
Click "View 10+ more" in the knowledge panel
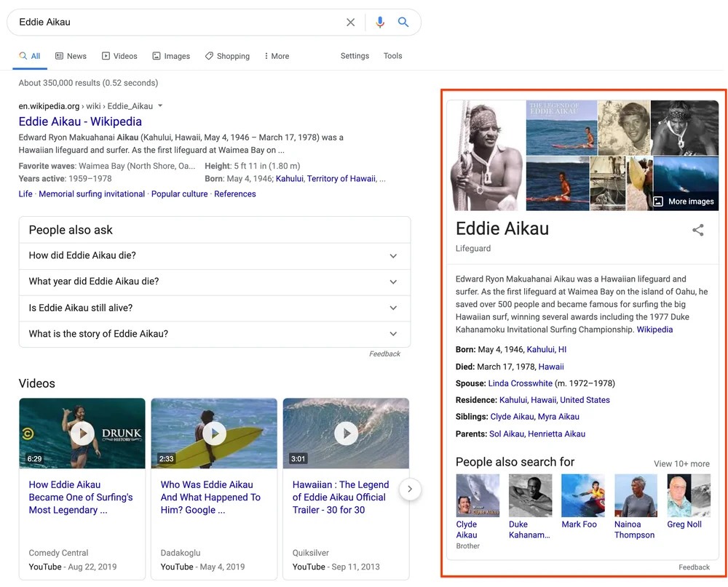point(681,463)
